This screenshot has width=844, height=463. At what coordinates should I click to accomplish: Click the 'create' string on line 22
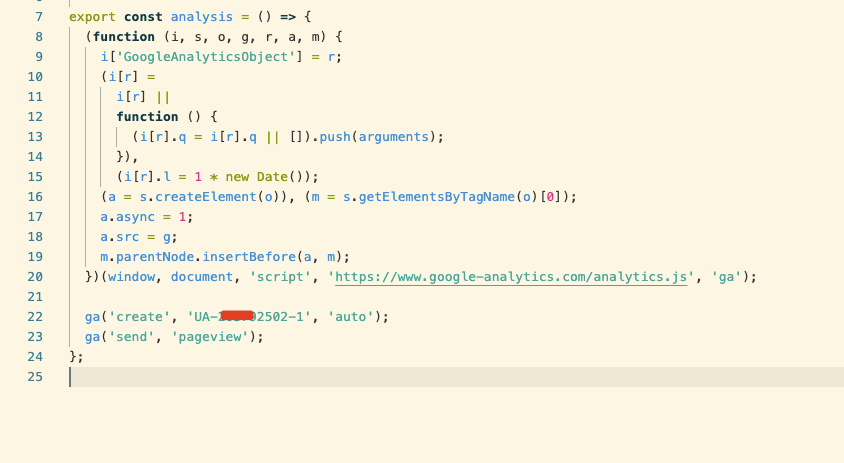pyautogui.click(x=139, y=317)
